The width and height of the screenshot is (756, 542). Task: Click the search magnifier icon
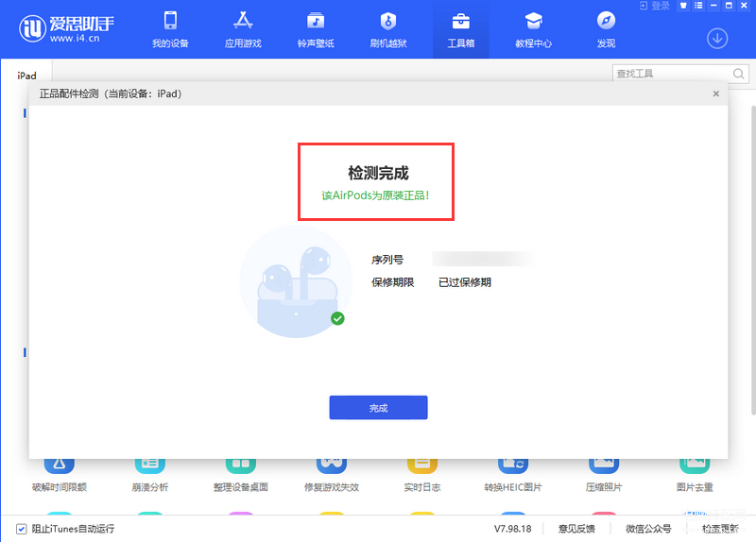click(x=739, y=74)
